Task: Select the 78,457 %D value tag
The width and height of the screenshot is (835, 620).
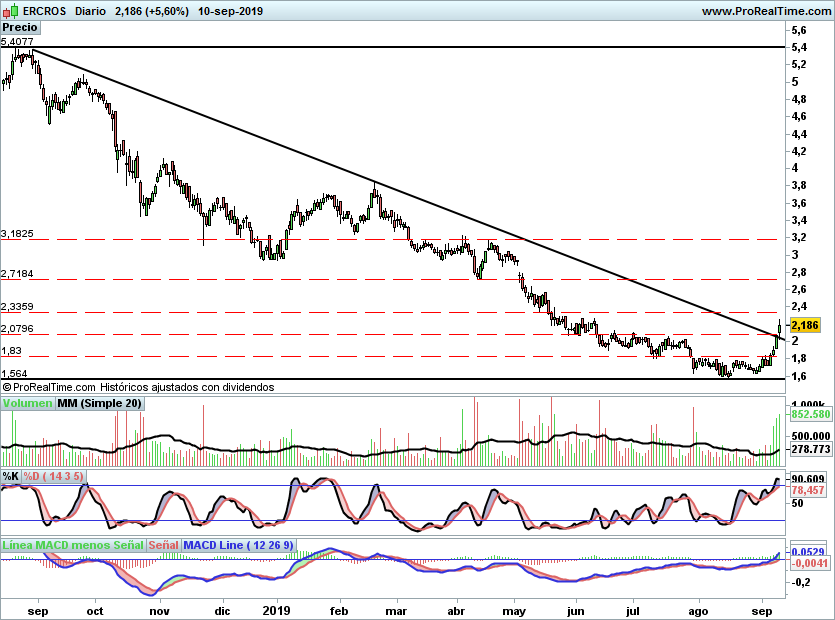Action: 808,490
